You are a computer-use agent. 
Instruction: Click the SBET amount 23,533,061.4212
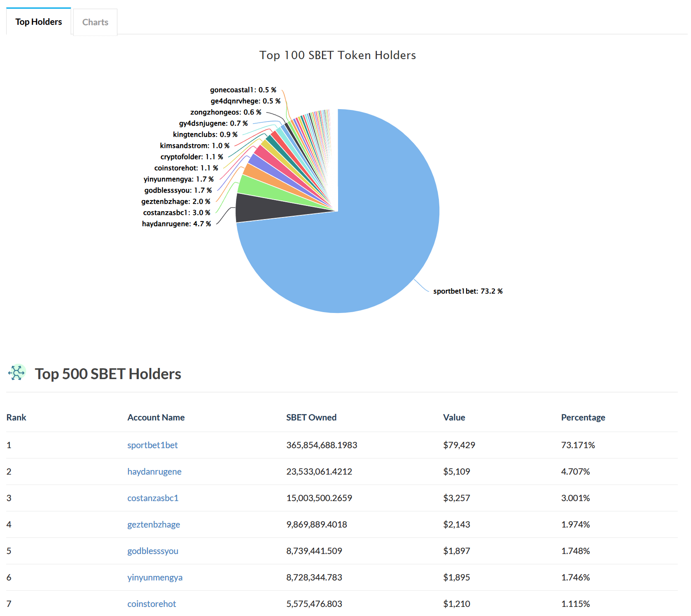point(319,472)
